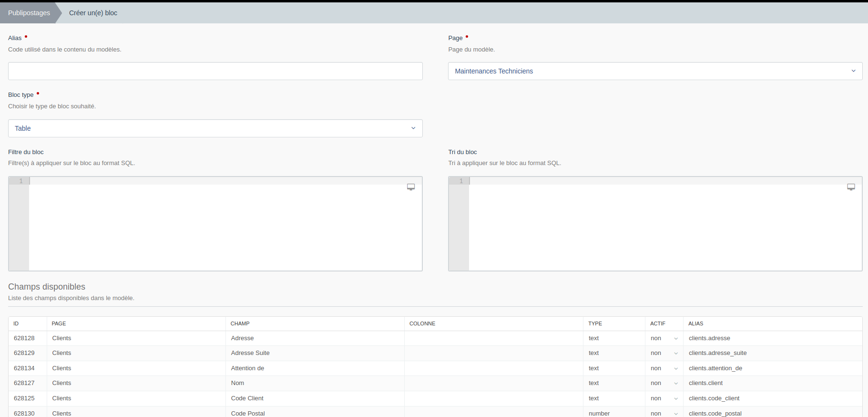Click fullscreen icon in Filtre du bloc editor
868x417 pixels.
pos(410,187)
